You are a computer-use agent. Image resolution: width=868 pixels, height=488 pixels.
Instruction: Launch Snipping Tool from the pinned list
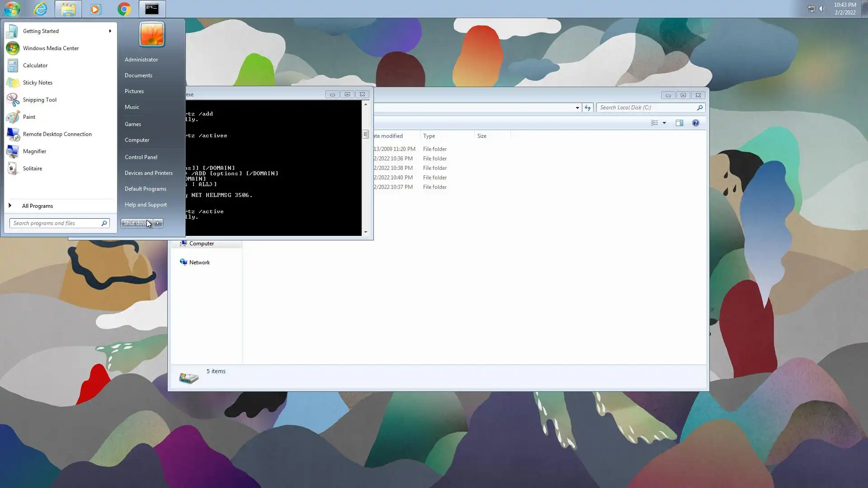(x=40, y=100)
